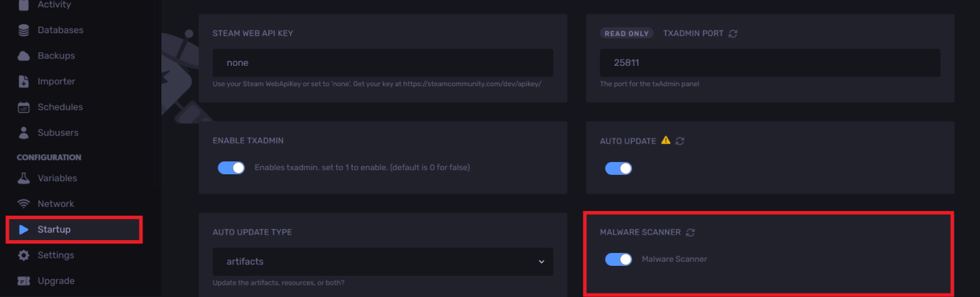Click the Variables flask icon
Screen dimensions: 980x297
pyautogui.click(x=24, y=178)
